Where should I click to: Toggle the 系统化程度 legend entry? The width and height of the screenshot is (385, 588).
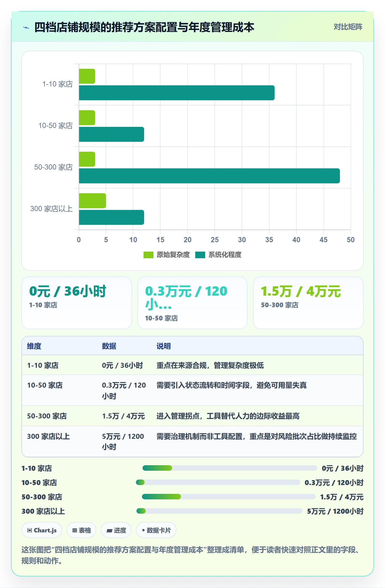pos(218,255)
